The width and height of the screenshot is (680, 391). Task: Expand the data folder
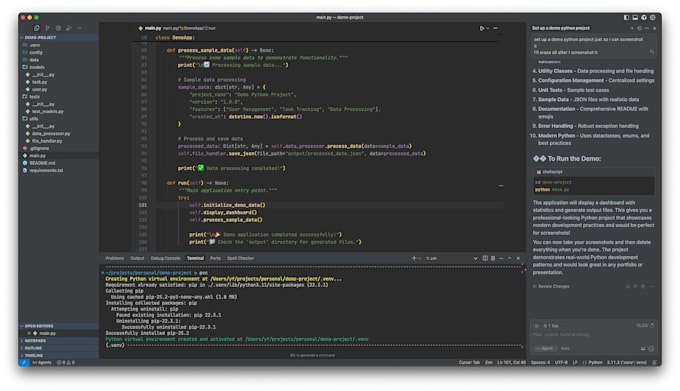click(x=59, y=60)
